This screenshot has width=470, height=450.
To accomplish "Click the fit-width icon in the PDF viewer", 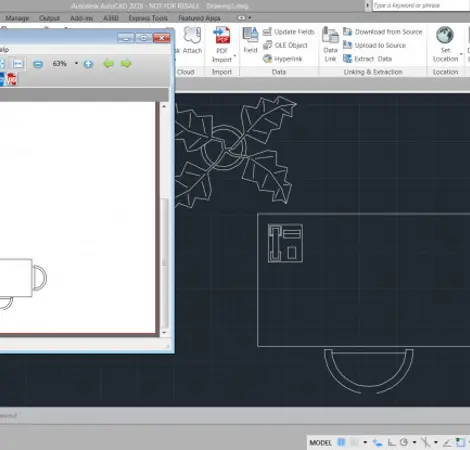I will pos(18,64).
